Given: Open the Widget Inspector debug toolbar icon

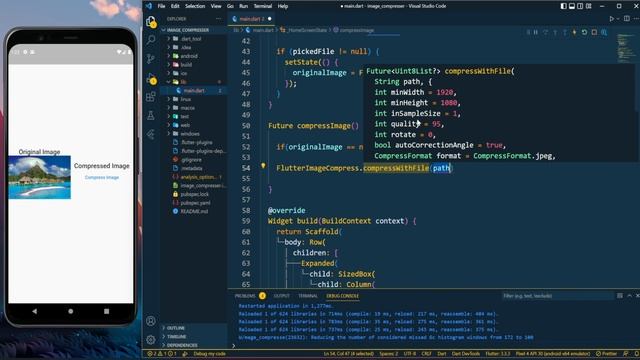Looking at the screenshot, I should click(x=604, y=32).
